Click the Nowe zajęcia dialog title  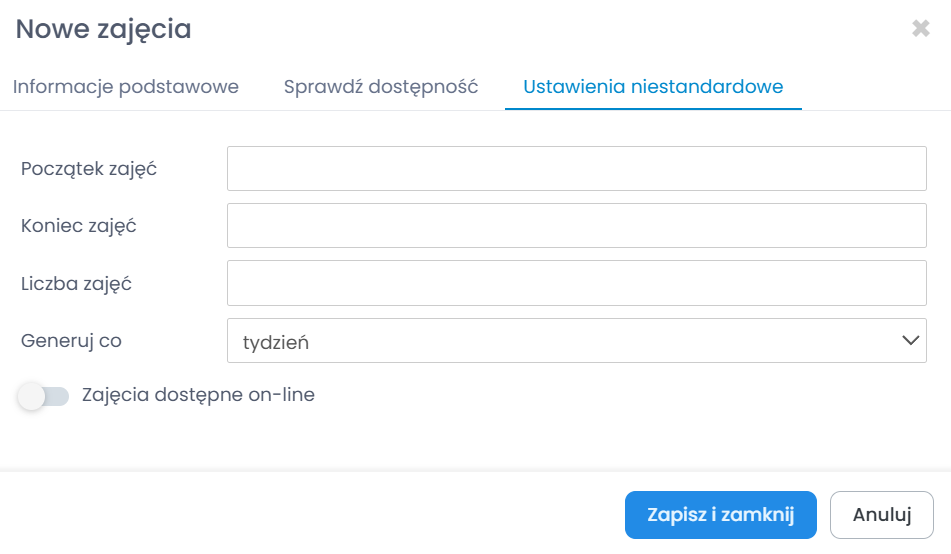tap(104, 29)
